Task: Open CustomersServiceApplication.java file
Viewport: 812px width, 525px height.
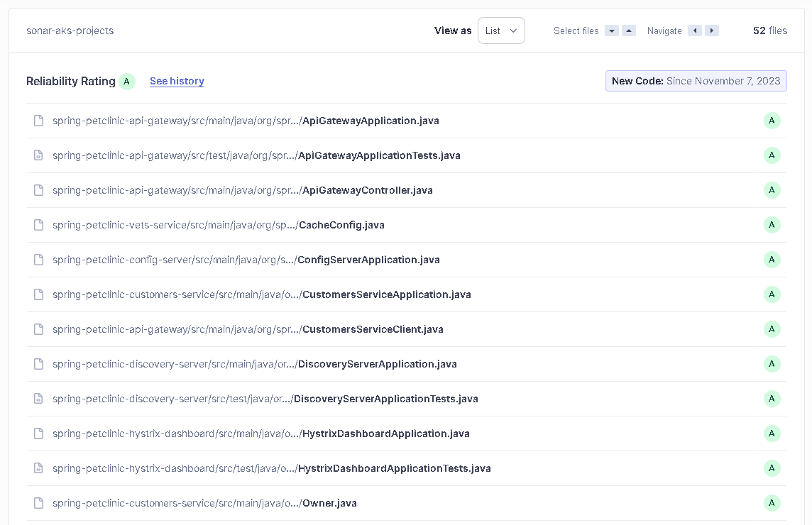Action: coord(261,294)
